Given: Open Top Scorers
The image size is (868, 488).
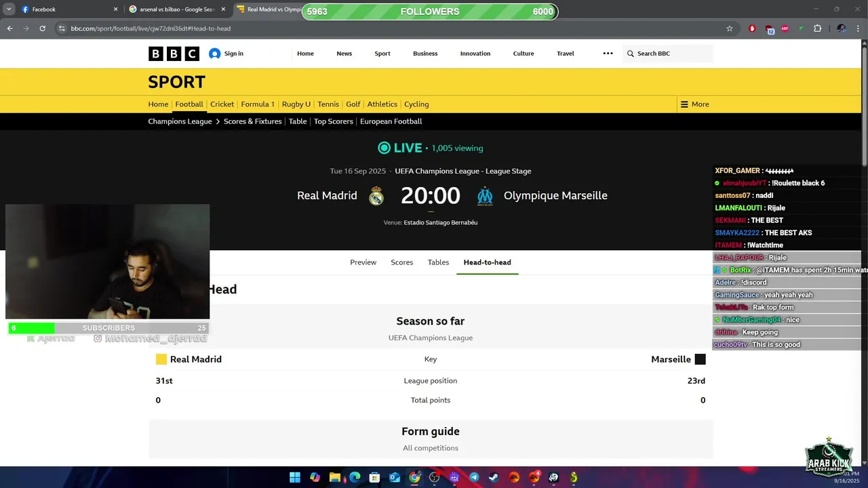Looking at the screenshot, I should tap(333, 121).
